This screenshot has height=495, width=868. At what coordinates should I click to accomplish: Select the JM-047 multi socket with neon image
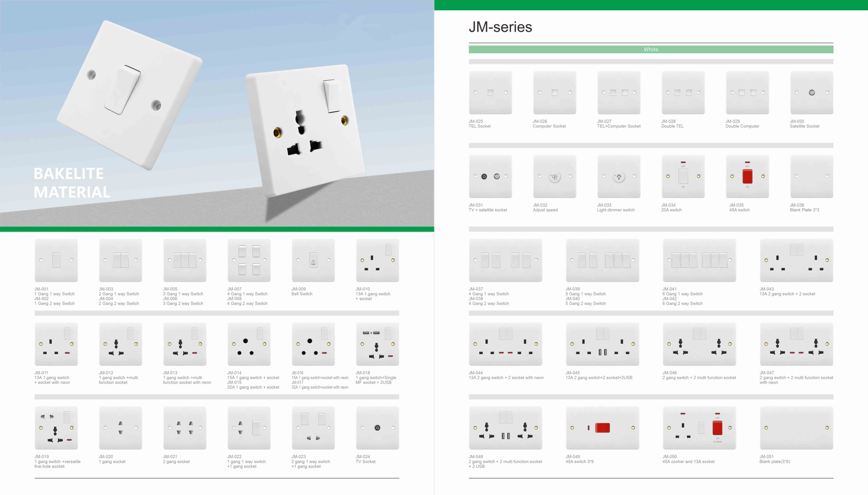[796, 344]
